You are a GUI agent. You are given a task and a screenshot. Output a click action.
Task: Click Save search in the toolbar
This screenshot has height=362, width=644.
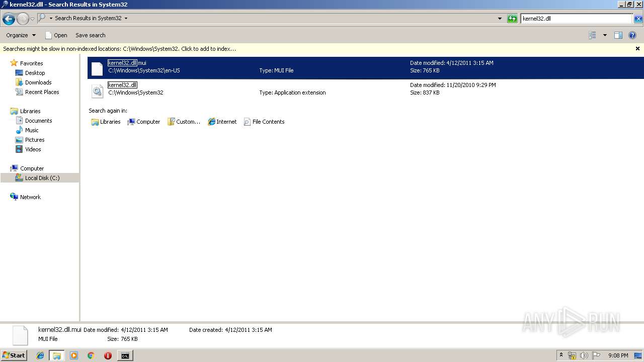coord(91,35)
